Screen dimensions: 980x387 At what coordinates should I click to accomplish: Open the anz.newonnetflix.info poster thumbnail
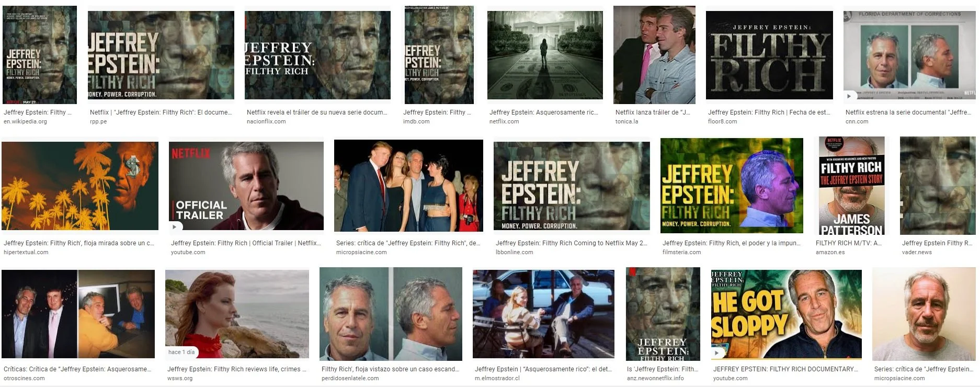pos(663,314)
